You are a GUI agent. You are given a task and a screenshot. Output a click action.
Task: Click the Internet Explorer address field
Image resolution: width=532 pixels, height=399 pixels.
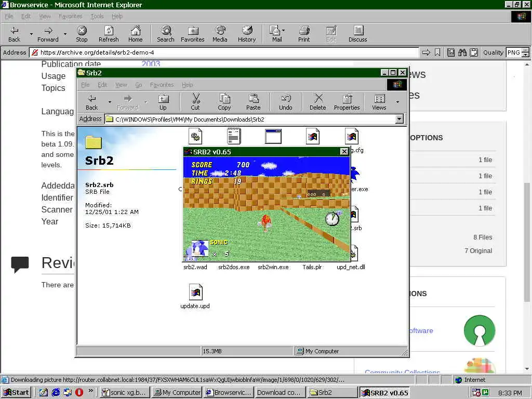(x=224, y=52)
